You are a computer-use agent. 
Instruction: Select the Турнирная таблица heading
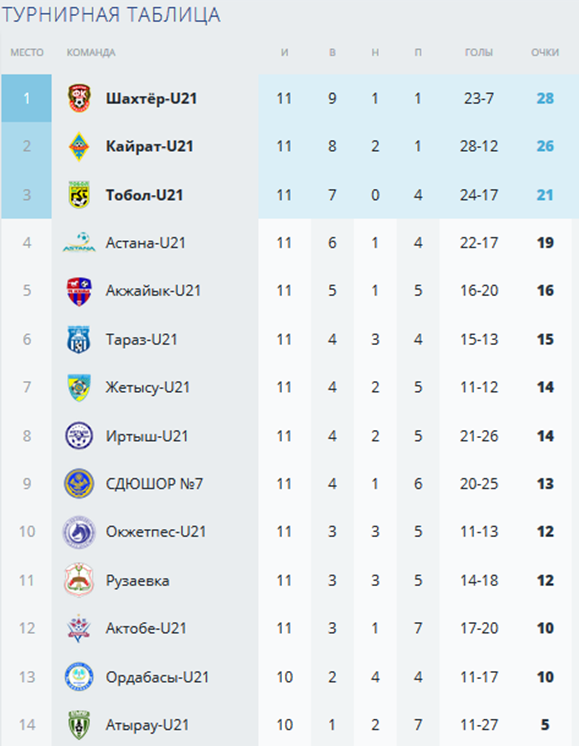click(x=111, y=15)
